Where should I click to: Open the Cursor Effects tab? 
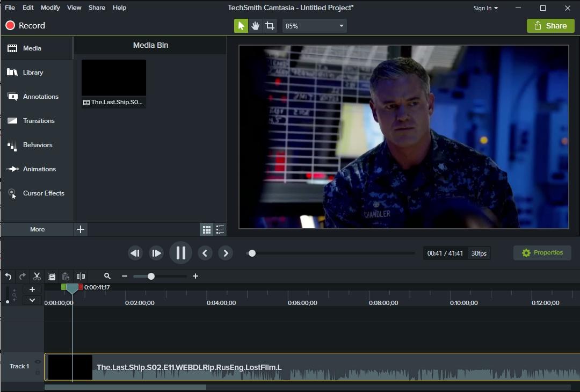click(x=37, y=193)
